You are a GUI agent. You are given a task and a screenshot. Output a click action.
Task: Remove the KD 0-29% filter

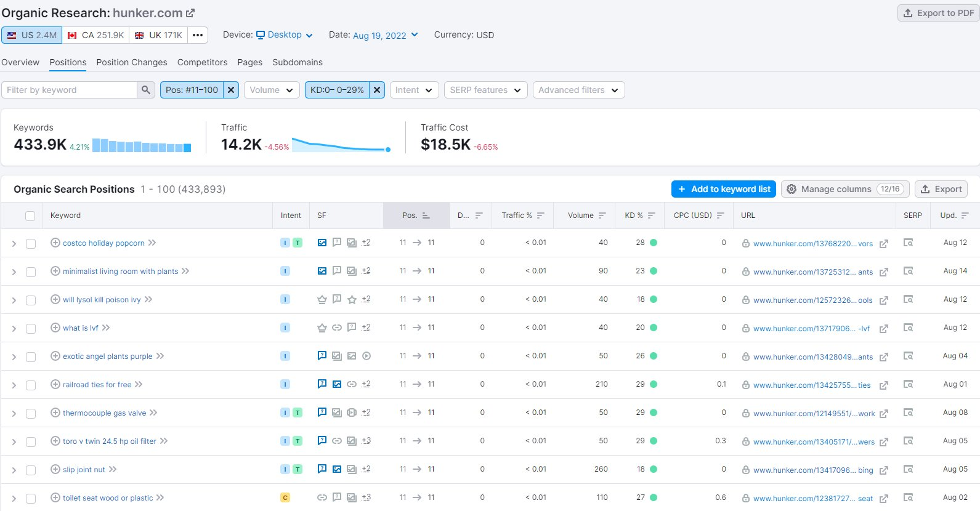pyautogui.click(x=377, y=90)
